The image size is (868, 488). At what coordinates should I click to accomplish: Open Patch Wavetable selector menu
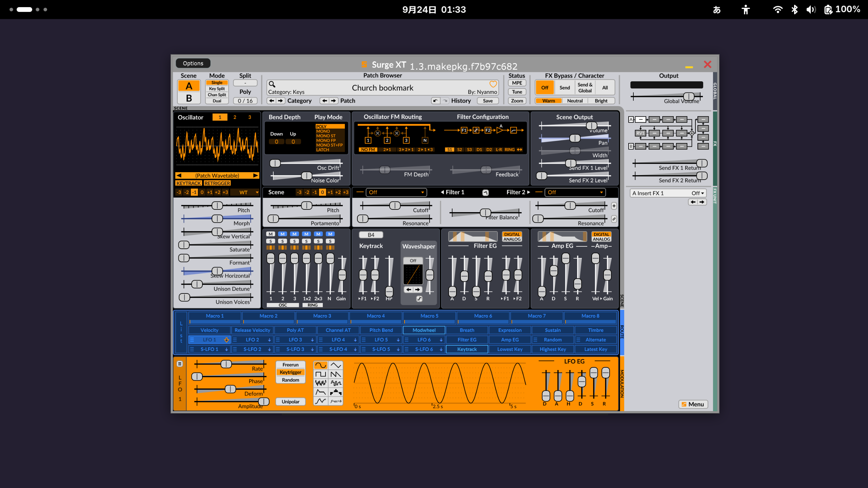(217, 176)
